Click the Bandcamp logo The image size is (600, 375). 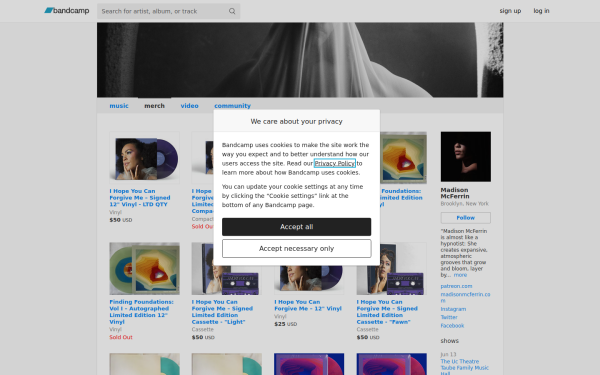67,11
